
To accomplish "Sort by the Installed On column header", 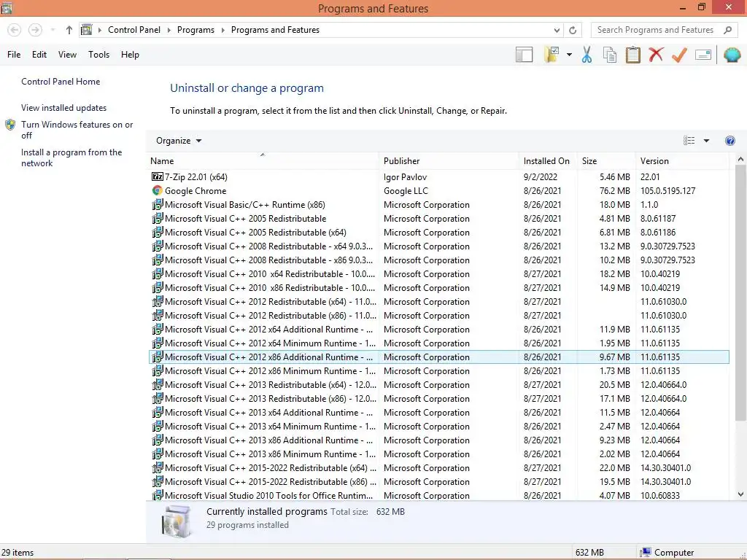I will pyautogui.click(x=549, y=161).
